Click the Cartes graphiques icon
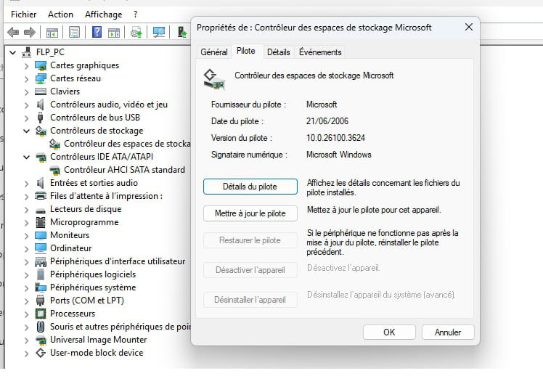The height and width of the screenshot is (392, 543). tap(41, 65)
